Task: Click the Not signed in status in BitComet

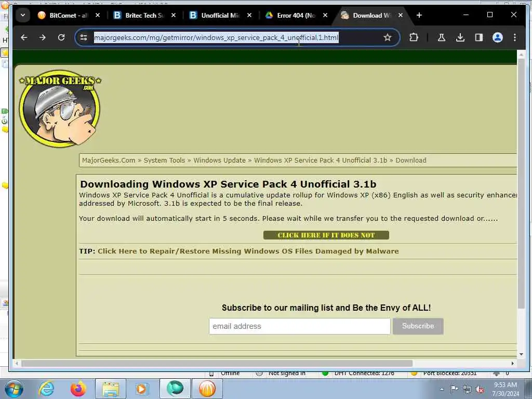Action: pos(287,373)
